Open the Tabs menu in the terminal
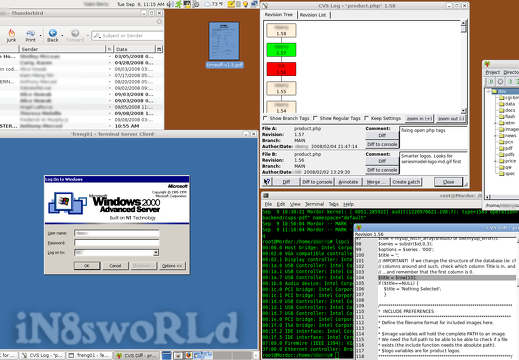The image size is (519, 360). pos(333,204)
